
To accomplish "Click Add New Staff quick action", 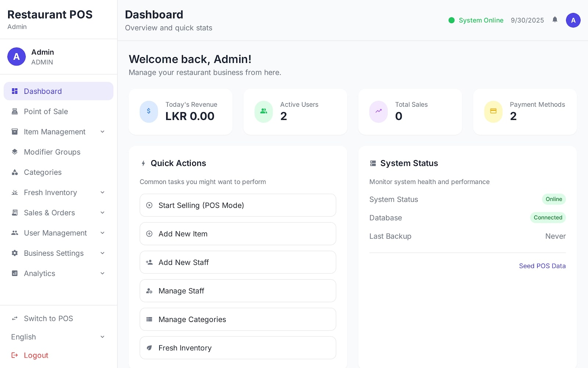I will point(238,262).
